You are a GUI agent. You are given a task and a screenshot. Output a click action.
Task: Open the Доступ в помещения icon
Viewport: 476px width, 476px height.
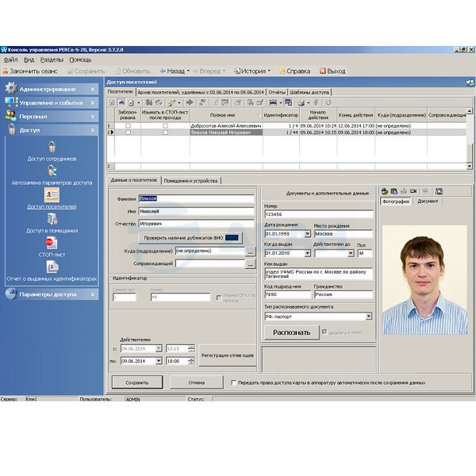pos(52,218)
